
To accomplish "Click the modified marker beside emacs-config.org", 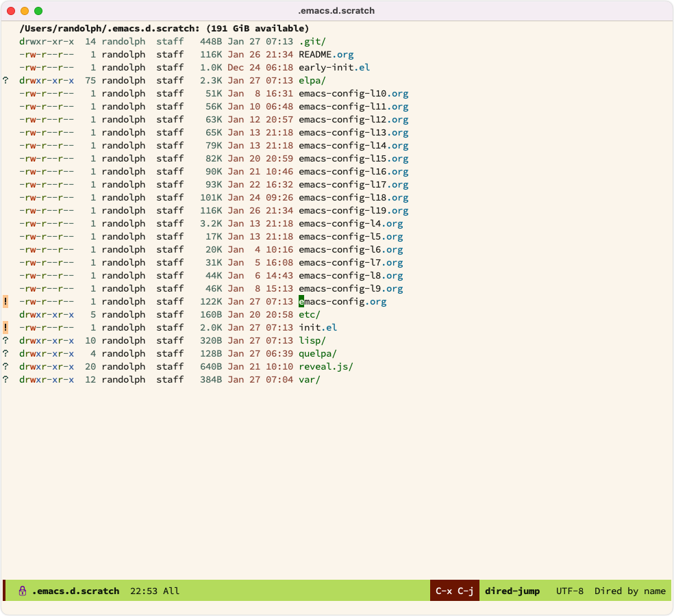I will click(x=5, y=302).
